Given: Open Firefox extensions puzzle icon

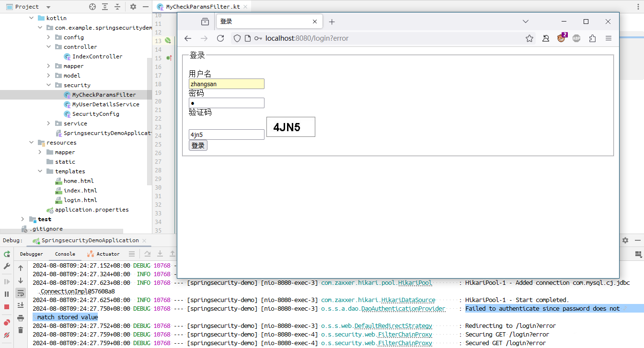Looking at the screenshot, I should point(593,38).
